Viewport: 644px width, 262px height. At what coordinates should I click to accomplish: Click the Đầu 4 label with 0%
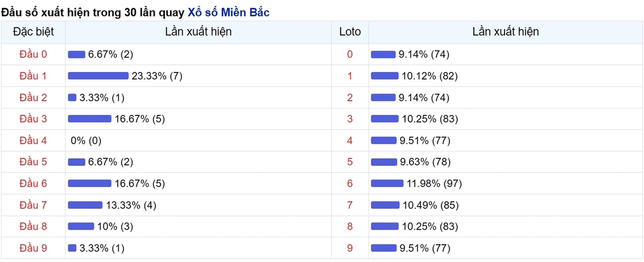pos(33,141)
